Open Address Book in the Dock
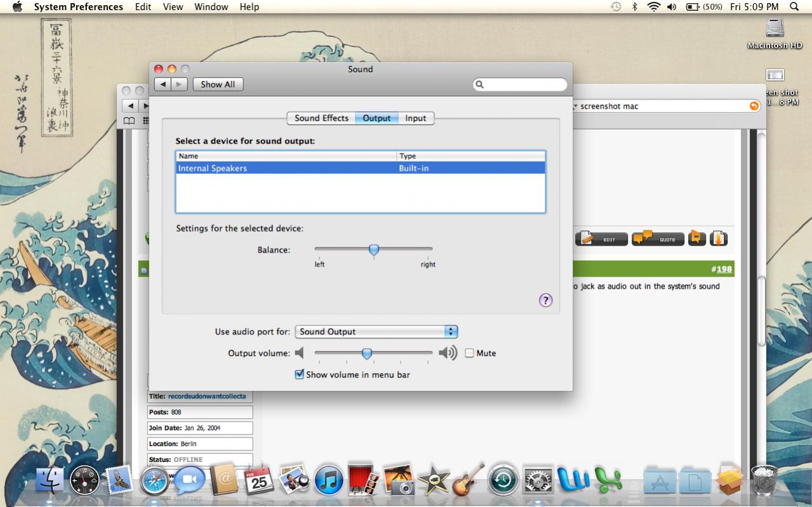 [223, 480]
